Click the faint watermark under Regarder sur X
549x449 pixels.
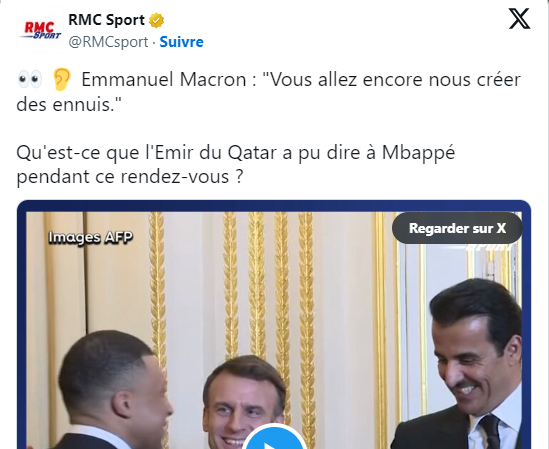coord(490,247)
